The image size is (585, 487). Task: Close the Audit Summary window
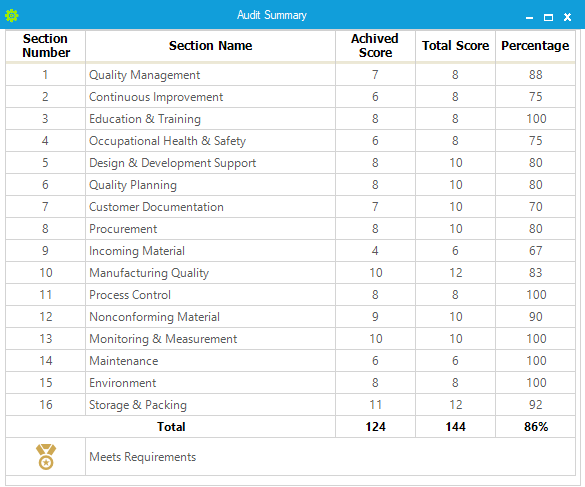click(567, 17)
